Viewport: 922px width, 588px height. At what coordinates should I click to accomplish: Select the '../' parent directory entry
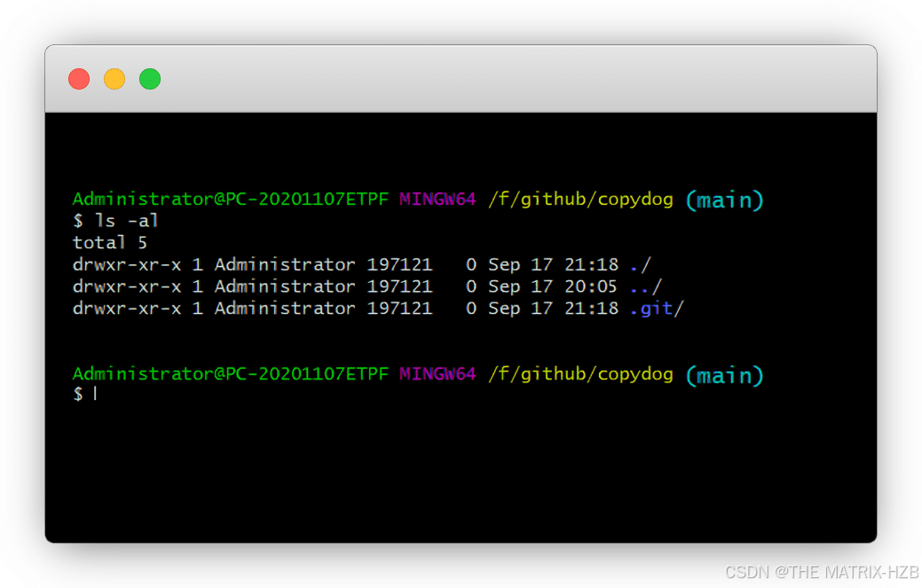pyautogui.click(x=646, y=286)
